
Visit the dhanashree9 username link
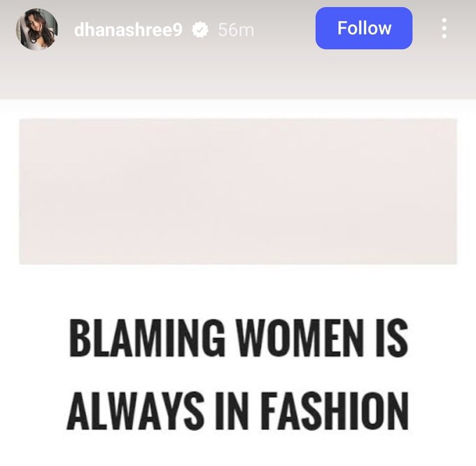pos(128,29)
